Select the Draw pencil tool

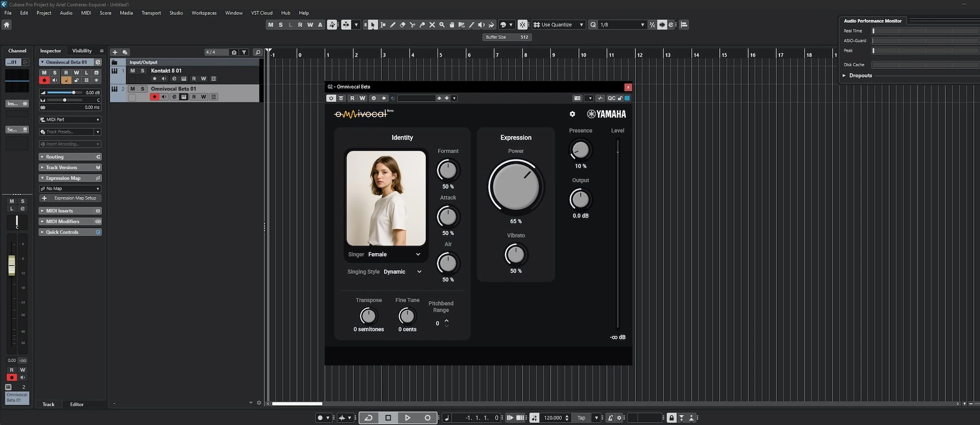coord(393,24)
